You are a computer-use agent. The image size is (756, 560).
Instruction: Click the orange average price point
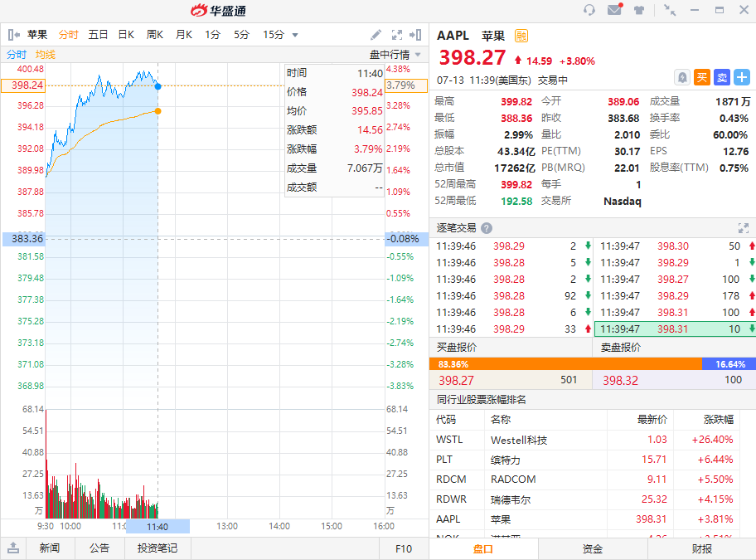pos(157,111)
